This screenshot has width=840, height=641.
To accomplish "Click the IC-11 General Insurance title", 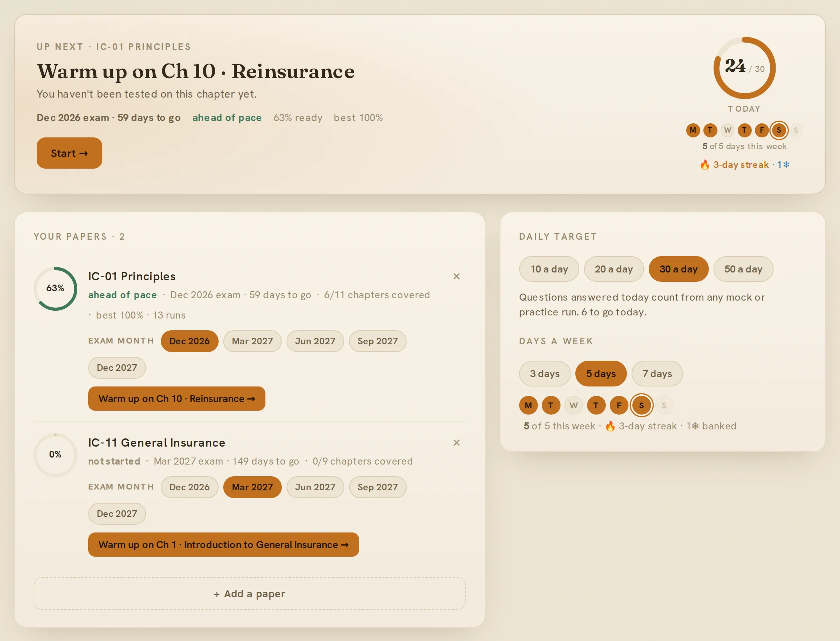I will [157, 443].
